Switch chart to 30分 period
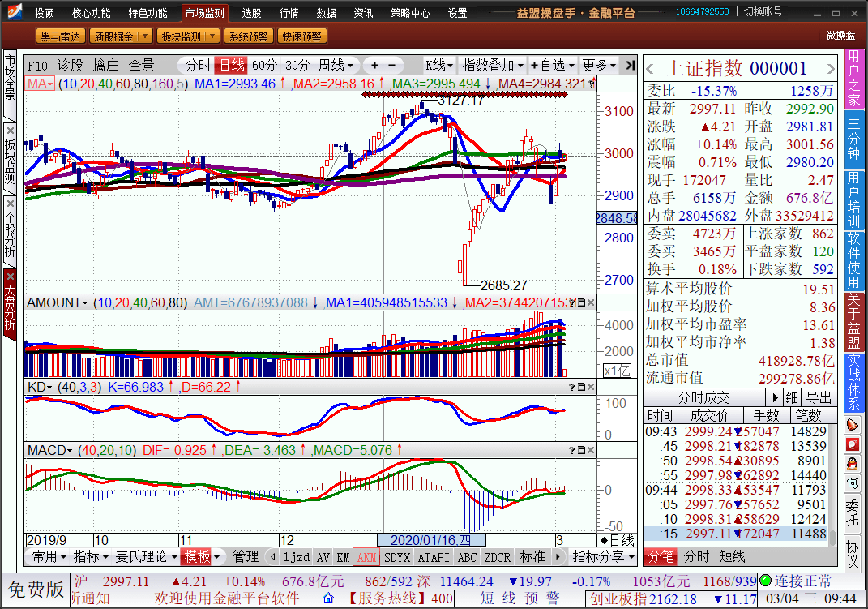 297,66
